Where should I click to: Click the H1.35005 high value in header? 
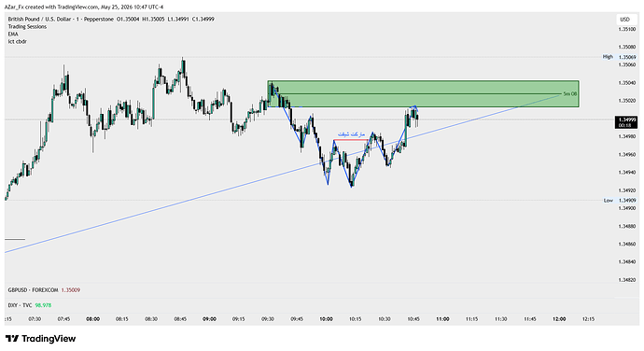[153, 20]
